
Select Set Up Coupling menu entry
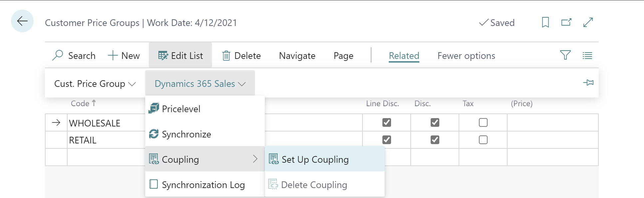point(315,160)
